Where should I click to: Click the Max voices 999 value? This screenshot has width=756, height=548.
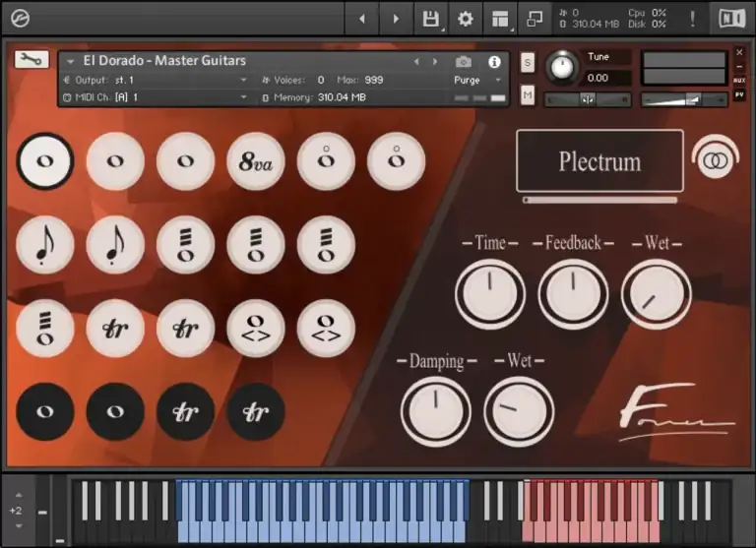point(374,80)
